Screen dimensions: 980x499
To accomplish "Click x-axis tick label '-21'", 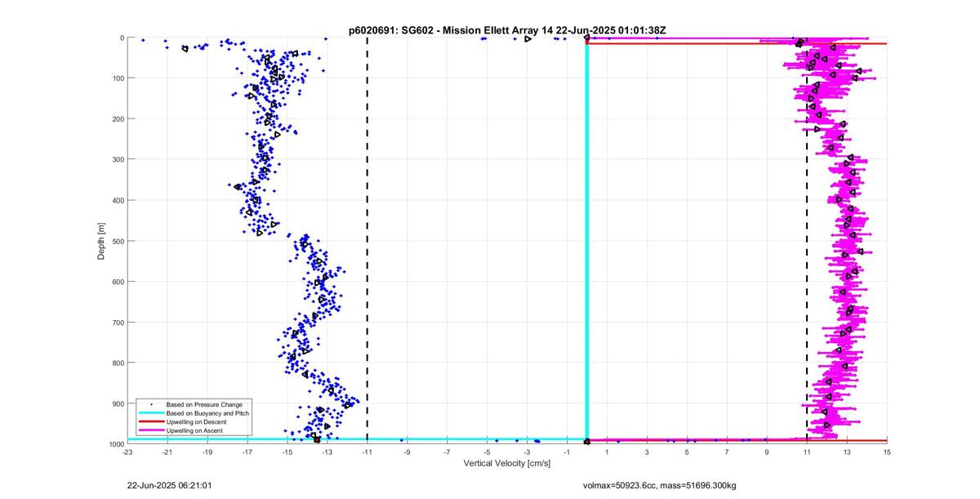I will click(x=167, y=451).
